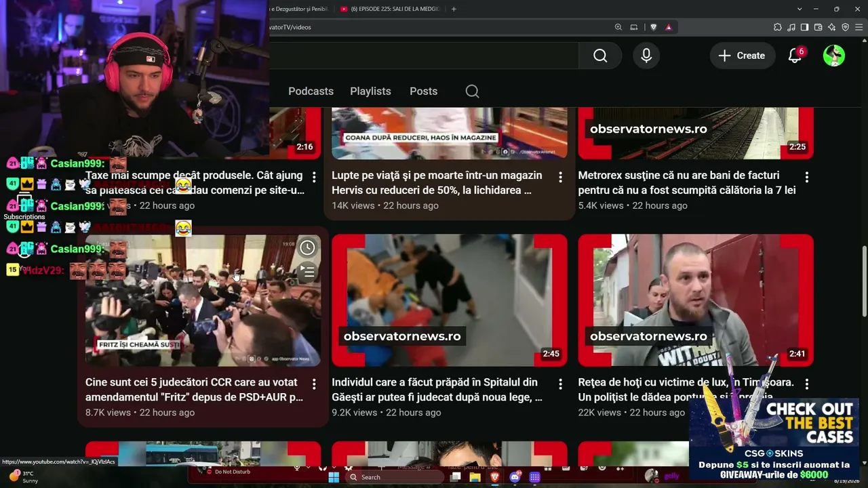This screenshot has width=868, height=488.
Task: Open options menu for the Hervis store video
Action: coord(560,178)
